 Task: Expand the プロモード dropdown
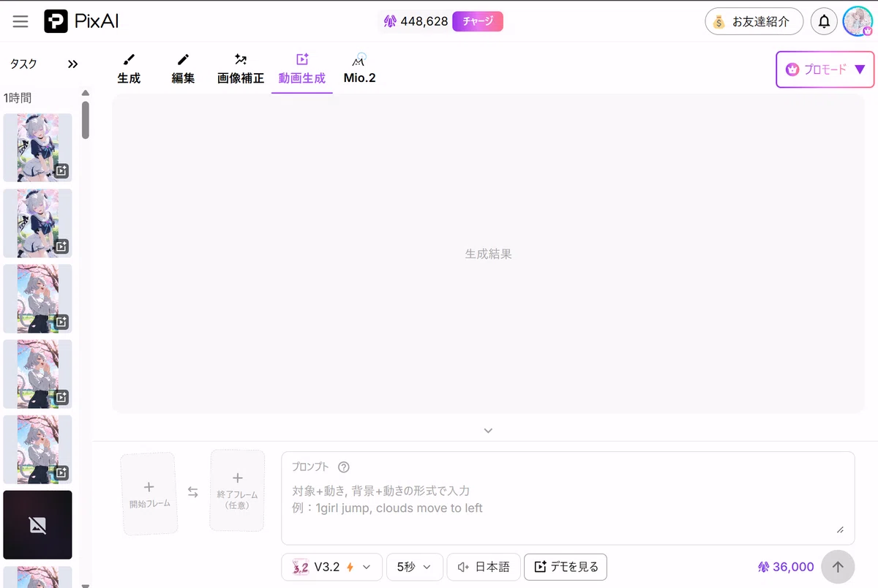pos(825,69)
